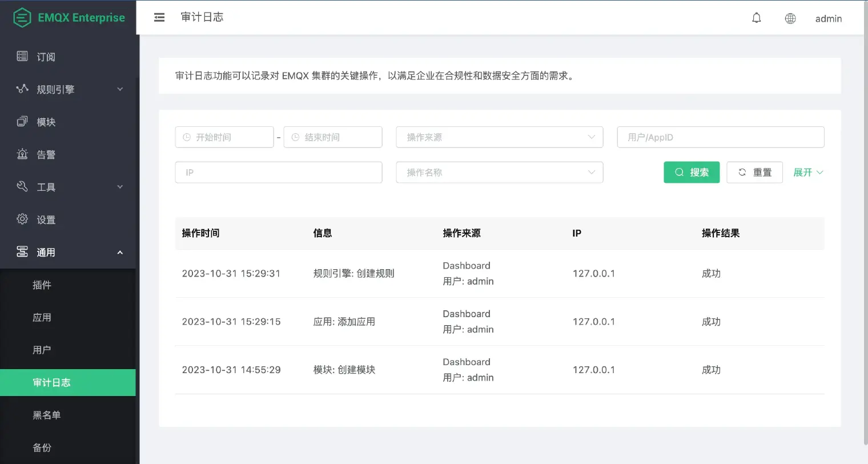Click Dashboard source in 添加应用 row
The height and width of the screenshot is (464, 868).
(467, 314)
